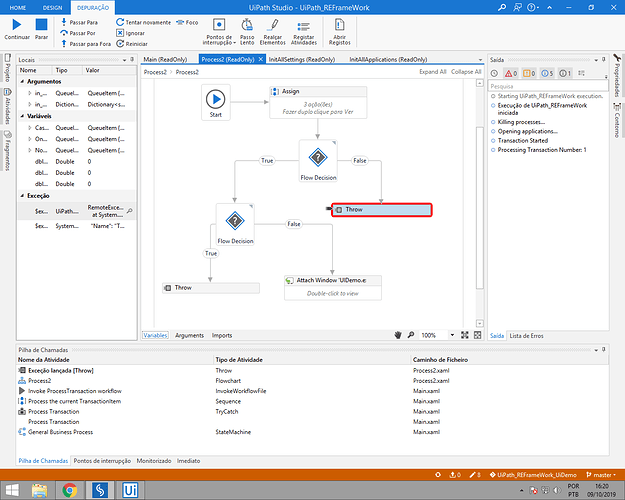Toggle Registar Atividades logging
625x500 pixels.
[304, 31]
